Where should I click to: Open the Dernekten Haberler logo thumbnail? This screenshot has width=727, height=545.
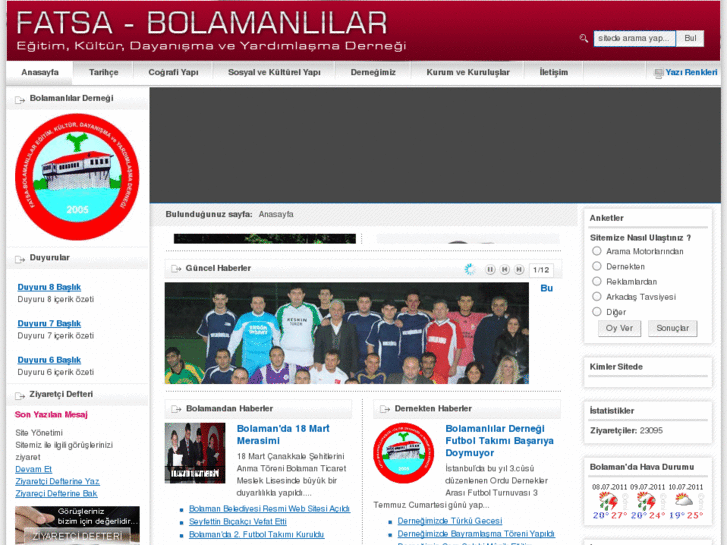coord(404,453)
